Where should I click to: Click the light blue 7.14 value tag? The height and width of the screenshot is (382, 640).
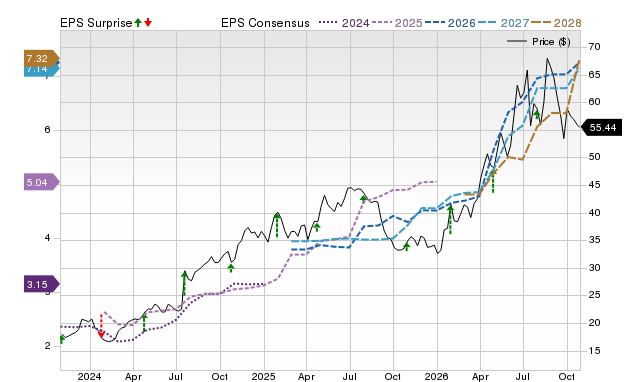[42, 71]
